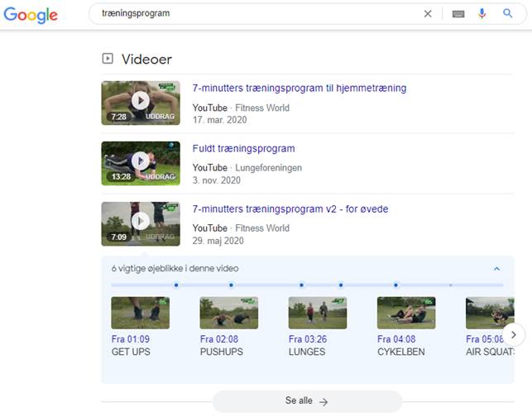Select the CYKELBEN moment at 04:08
Screen dimensions: 532x417
click(x=405, y=314)
